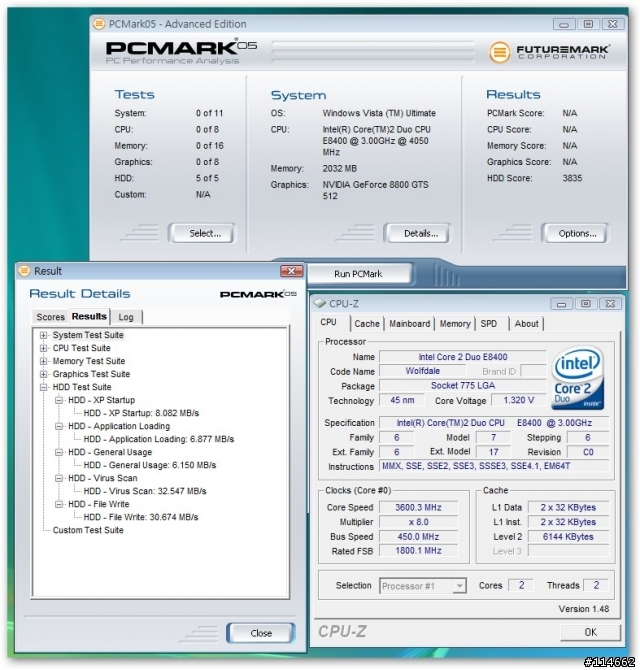Collapse the HDD - File Write node
640x670 pixels.
pyautogui.click(x=59, y=504)
